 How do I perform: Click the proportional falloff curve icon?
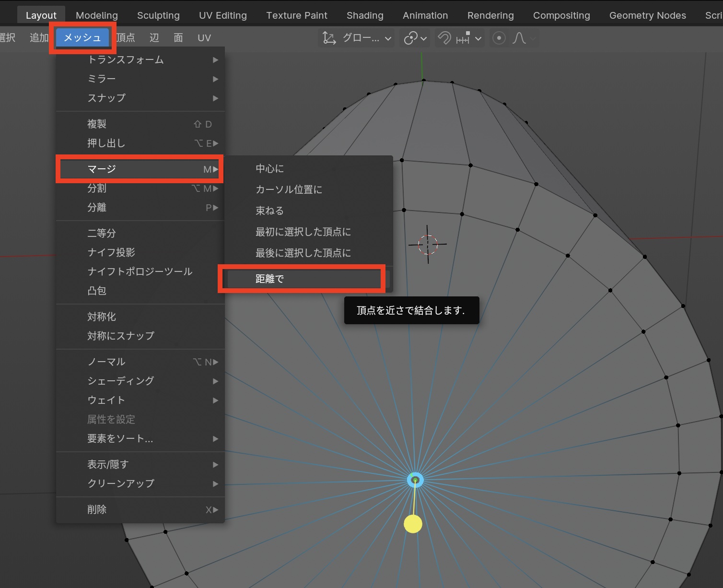(x=519, y=38)
